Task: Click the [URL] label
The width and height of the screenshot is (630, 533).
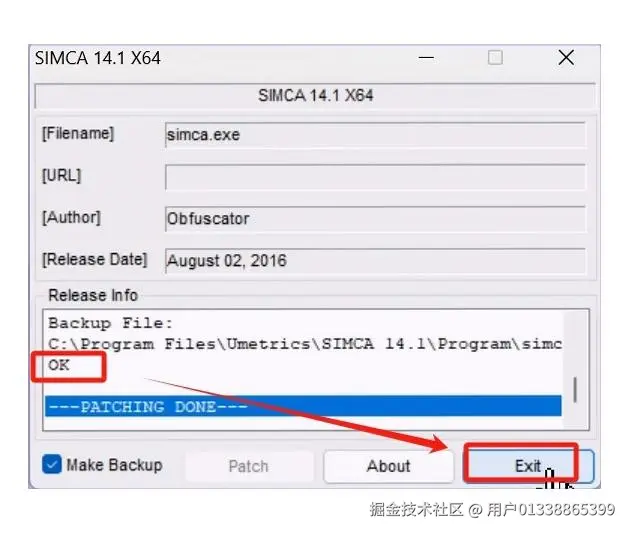Action: coord(61,176)
